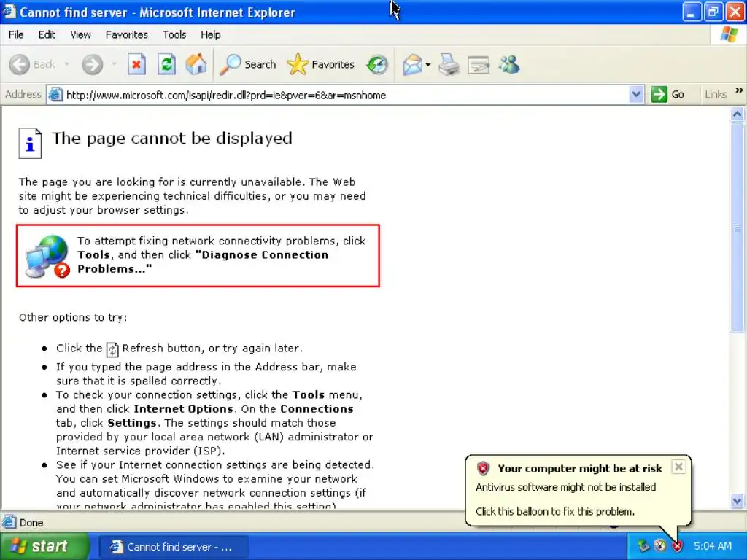Viewport: 747px width, 560px height.
Task: Click 'The page cannot be displayed' heading
Action: [172, 138]
